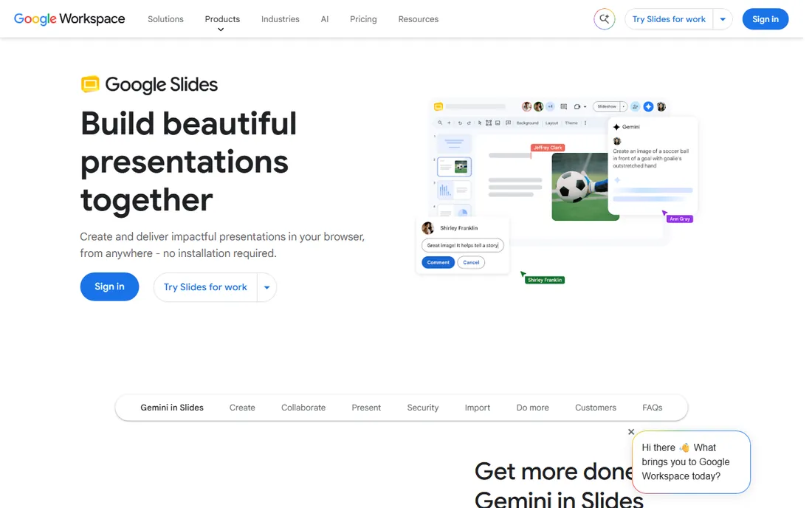Jump to the Security section tab
Screen dimensions: 812x508
click(422, 408)
